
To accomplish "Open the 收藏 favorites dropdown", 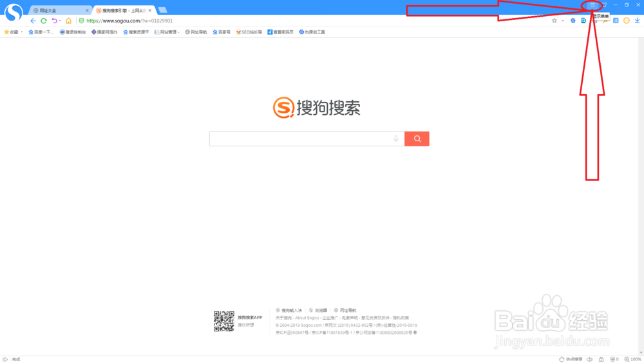I will pos(14,32).
